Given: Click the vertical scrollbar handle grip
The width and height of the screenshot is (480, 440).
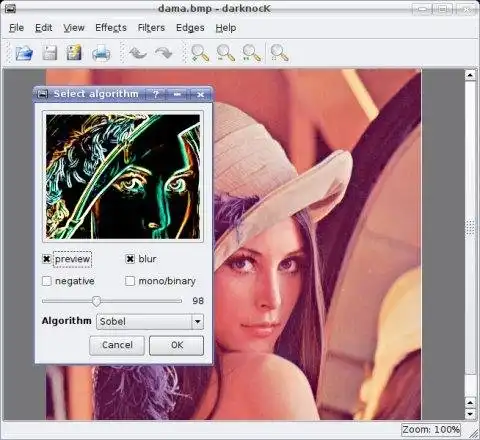Looking at the screenshot, I should pyautogui.click(x=470, y=227).
